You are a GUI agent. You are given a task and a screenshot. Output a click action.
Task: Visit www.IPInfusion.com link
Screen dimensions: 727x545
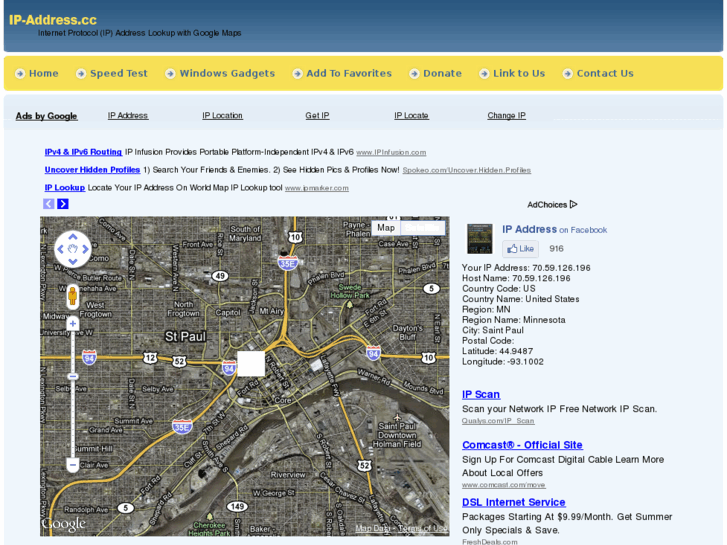[391, 152]
